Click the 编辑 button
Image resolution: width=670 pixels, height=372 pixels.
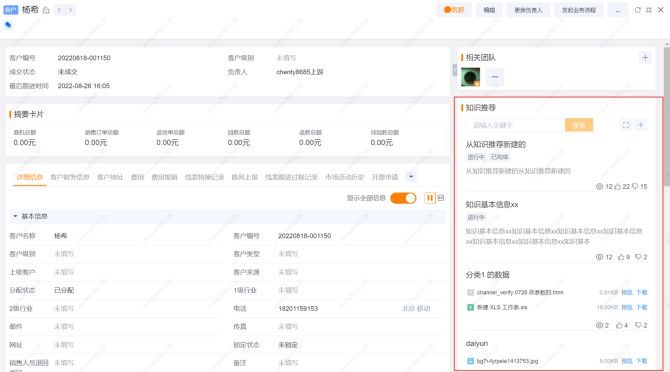click(489, 10)
